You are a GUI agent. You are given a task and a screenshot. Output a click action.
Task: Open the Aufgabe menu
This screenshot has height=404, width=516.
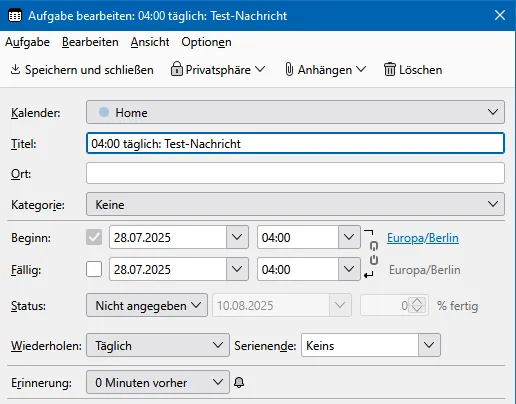(x=27, y=42)
